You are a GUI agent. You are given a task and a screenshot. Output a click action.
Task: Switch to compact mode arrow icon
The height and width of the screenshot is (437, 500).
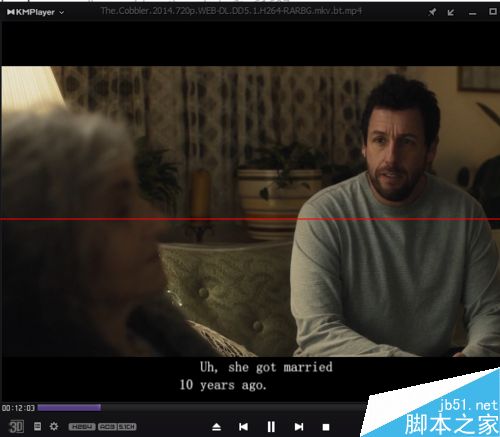[x=451, y=12]
